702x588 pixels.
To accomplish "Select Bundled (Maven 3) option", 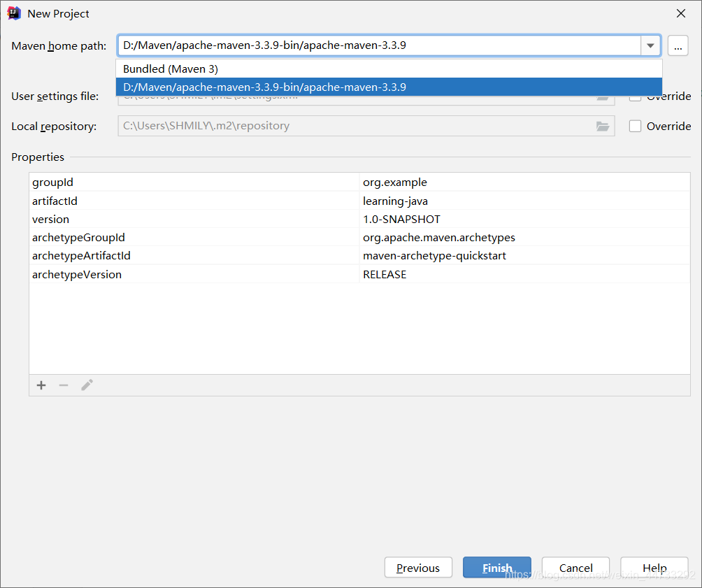I will (x=389, y=69).
